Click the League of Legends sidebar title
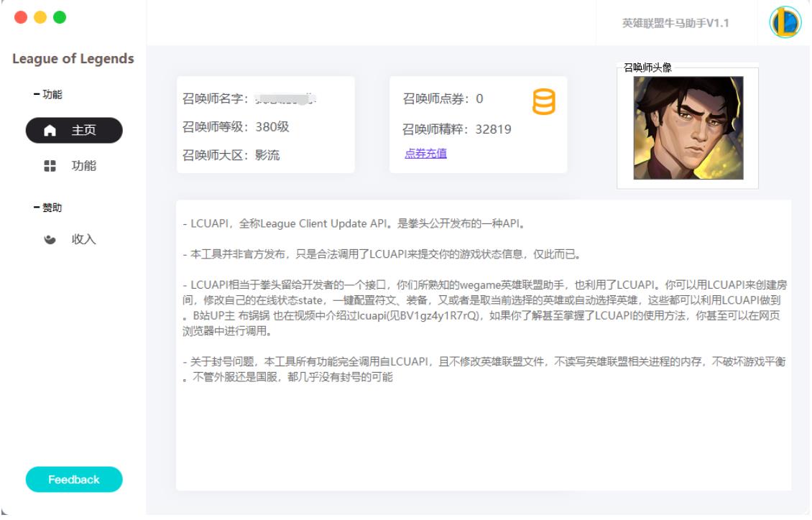The height and width of the screenshot is (520, 812). (x=73, y=59)
